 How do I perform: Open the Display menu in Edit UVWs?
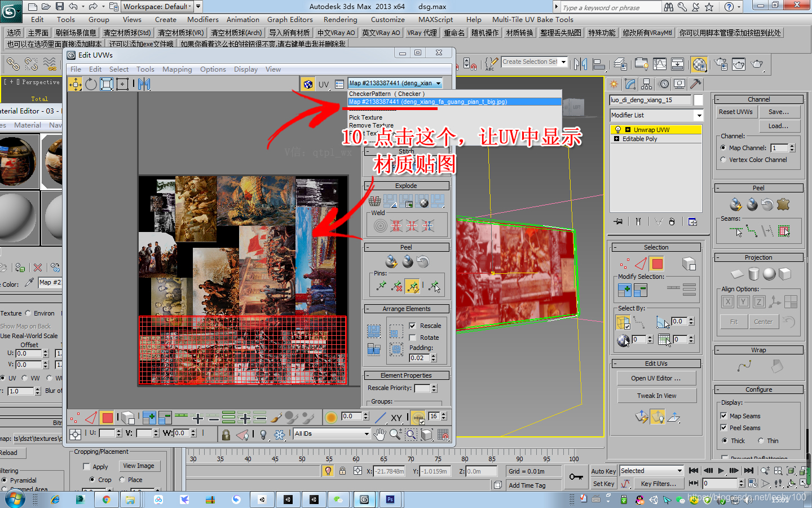tap(246, 69)
